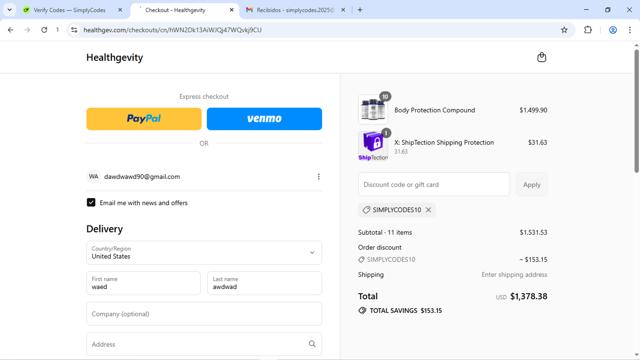Close the Gmail Recibidos tab
The width and height of the screenshot is (640, 360).
point(343,10)
